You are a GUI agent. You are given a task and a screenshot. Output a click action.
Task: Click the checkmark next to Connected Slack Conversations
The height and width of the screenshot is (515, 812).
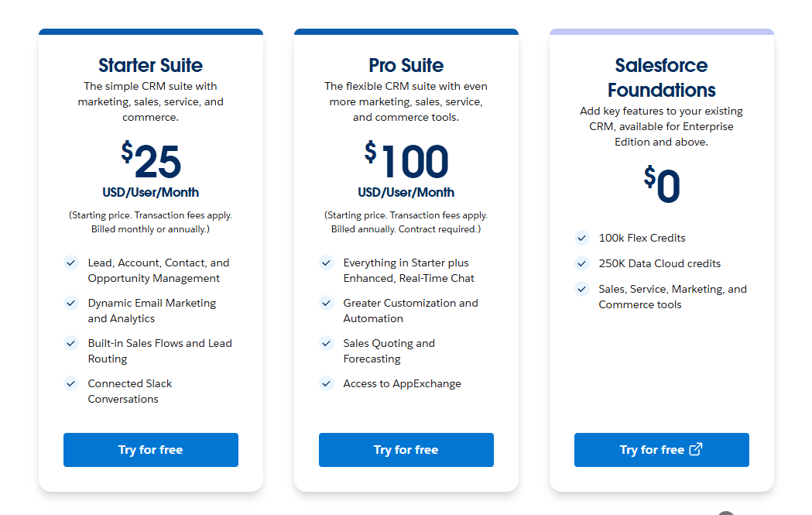(x=71, y=383)
